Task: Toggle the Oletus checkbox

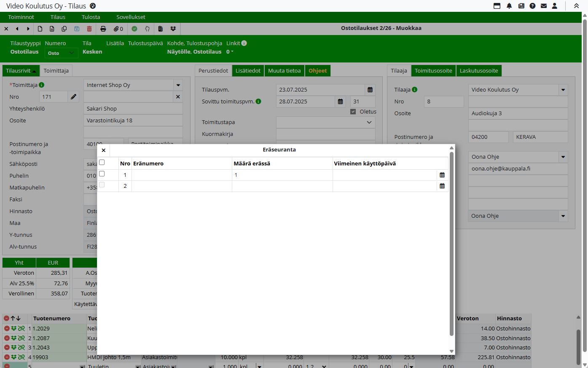Action: [x=353, y=112]
